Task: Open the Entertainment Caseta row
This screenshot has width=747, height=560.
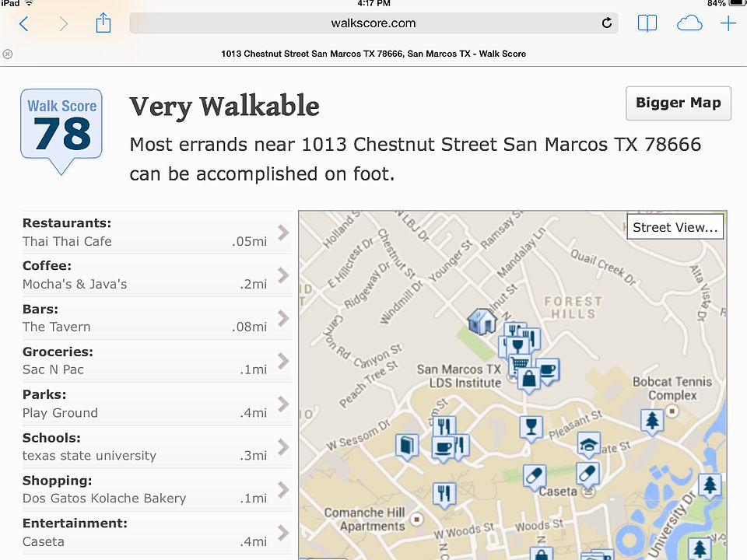Action: point(157,532)
